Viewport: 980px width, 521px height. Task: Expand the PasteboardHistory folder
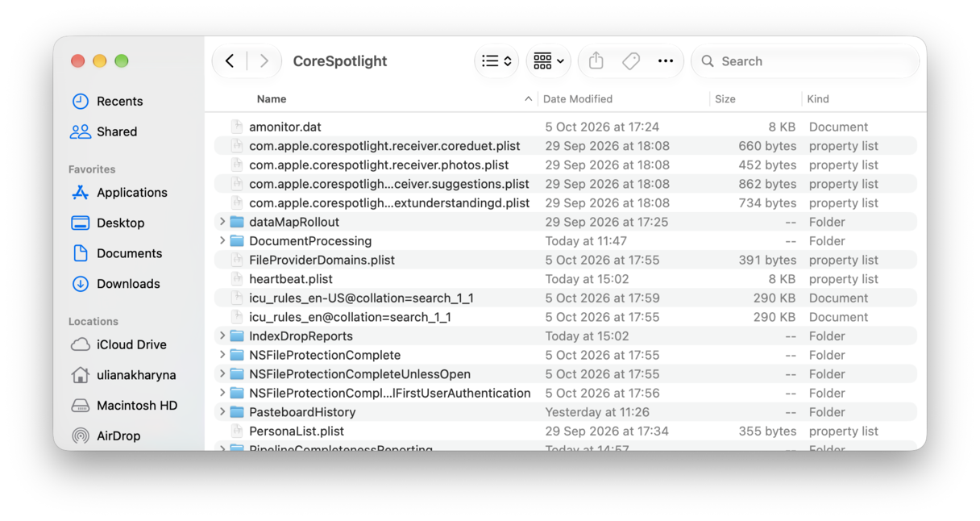click(222, 412)
